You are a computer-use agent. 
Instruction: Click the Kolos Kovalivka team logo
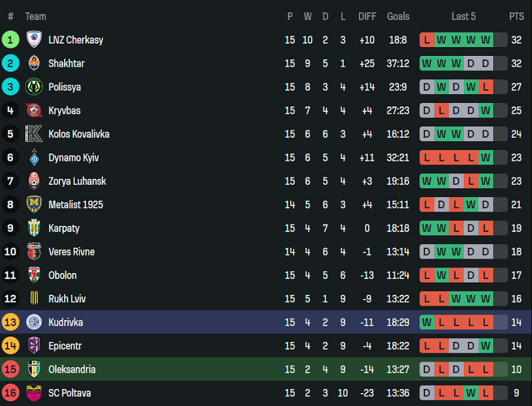34,134
